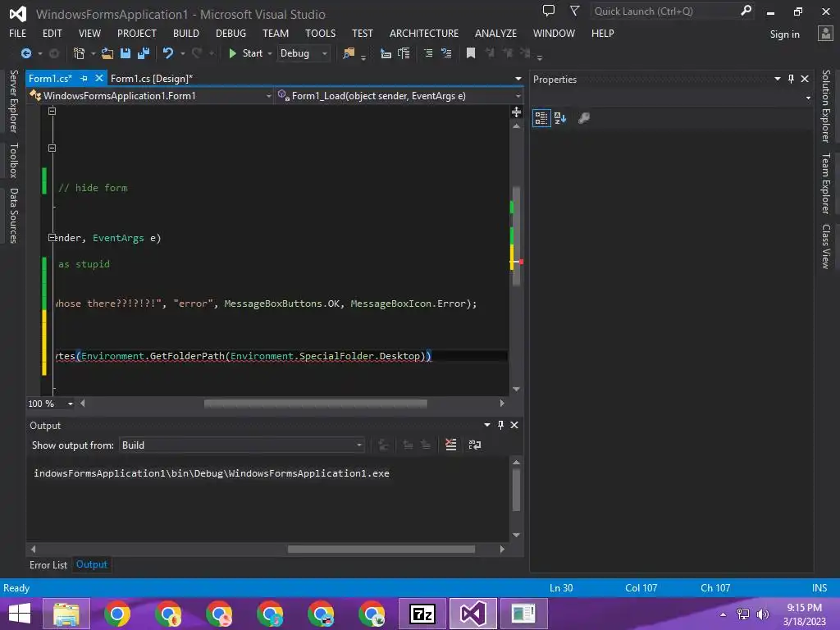Open the 100 % zoom level dropdown

point(71,404)
